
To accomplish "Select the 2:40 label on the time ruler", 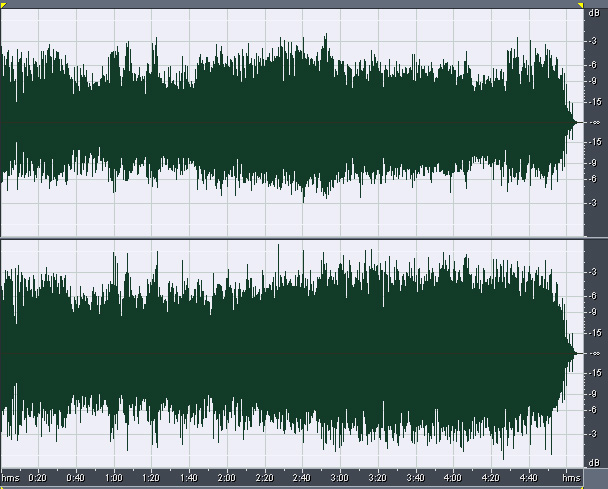I will pos(302,477).
